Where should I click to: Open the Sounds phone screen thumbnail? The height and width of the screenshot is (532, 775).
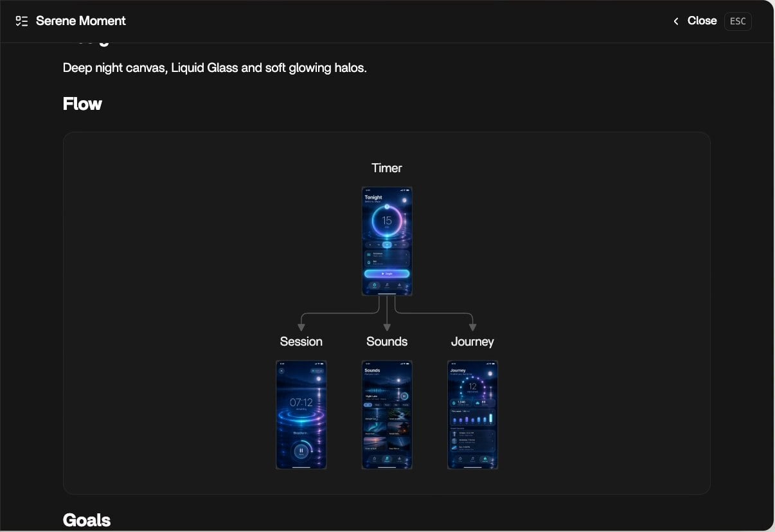[387, 415]
